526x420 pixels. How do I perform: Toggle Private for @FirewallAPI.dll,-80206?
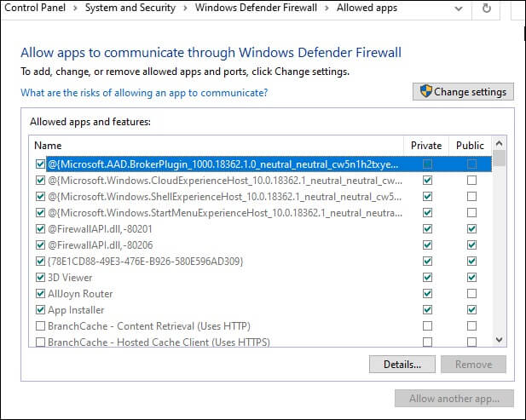[427, 245]
